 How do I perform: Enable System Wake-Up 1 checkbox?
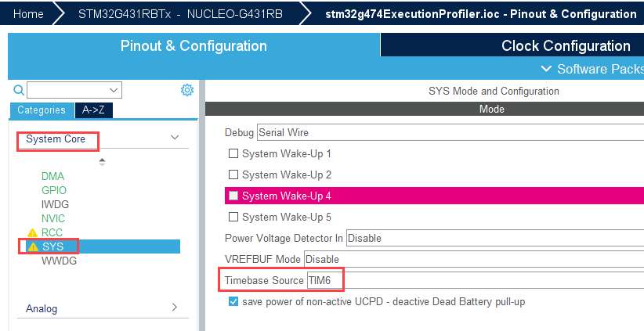[233, 153]
